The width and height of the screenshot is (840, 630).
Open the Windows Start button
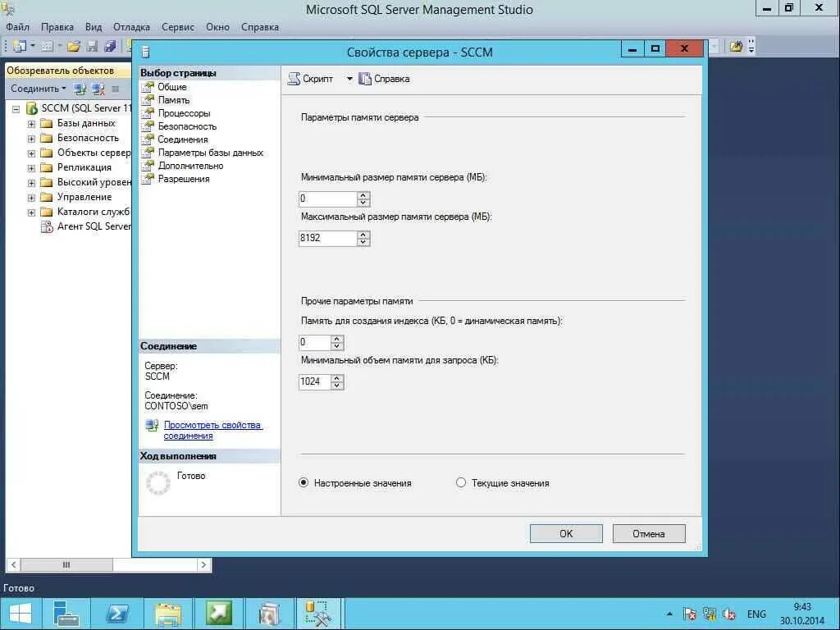[x=21, y=614]
